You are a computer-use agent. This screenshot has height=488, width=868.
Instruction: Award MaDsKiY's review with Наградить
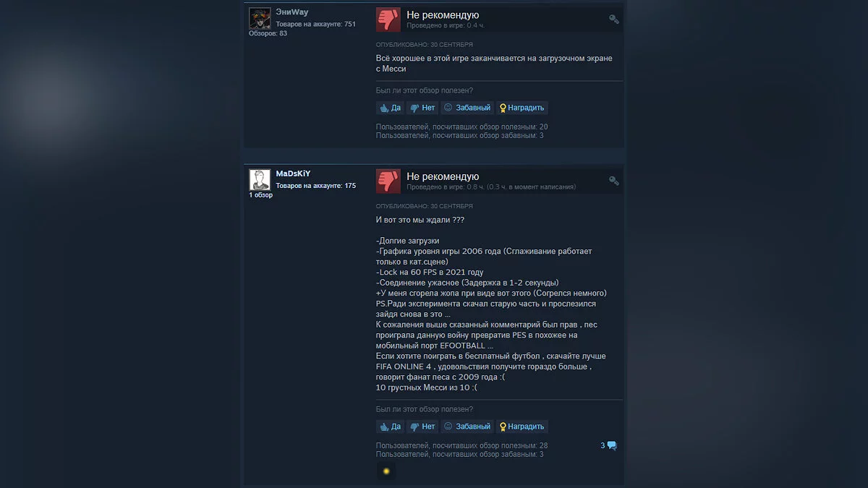(x=522, y=427)
